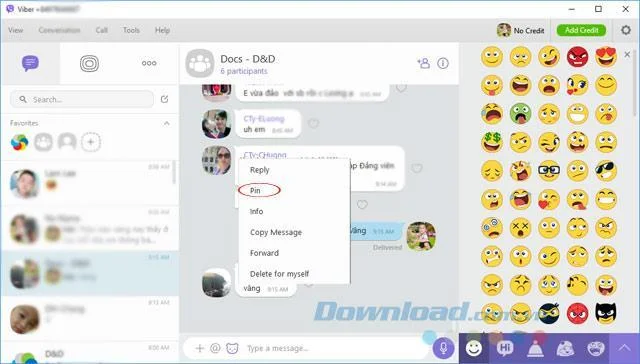Open the Help menu

tap(162, 30)
